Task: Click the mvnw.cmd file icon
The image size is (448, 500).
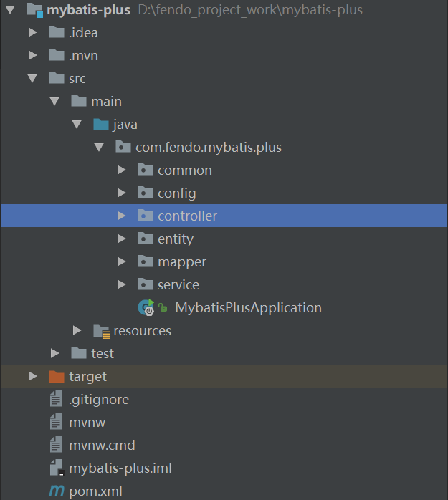Action: [56, 446]
